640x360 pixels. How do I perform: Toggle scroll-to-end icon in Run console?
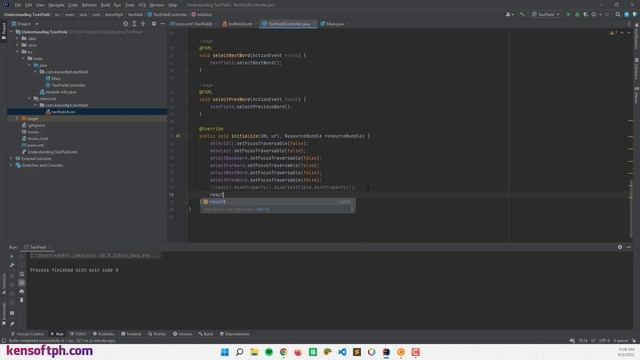click(x=22, y=282)
